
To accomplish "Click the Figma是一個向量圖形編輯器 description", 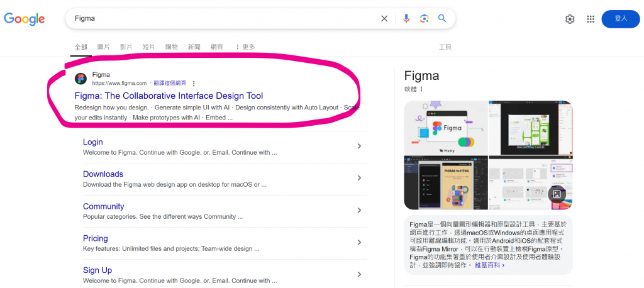I will click(x=488, y=245).
